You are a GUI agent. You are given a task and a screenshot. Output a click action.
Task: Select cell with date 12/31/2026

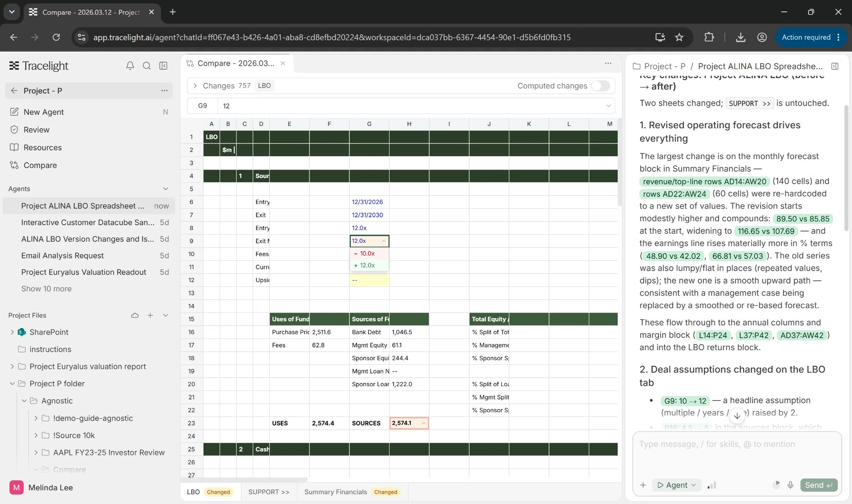[x=369, y=202]
